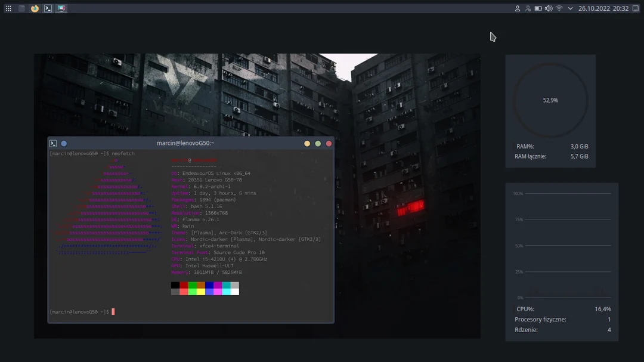Click the Wi-Fi network tray icon
The height and width of the screenshot is (362, 644).
point(559,8)
